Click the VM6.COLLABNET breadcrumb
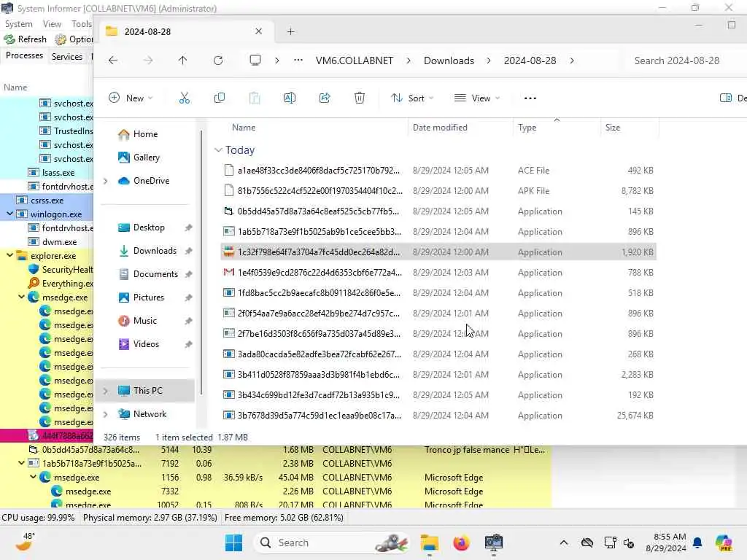Image resolution: width=747 pixels, height=560 pixels. [355, 61]
